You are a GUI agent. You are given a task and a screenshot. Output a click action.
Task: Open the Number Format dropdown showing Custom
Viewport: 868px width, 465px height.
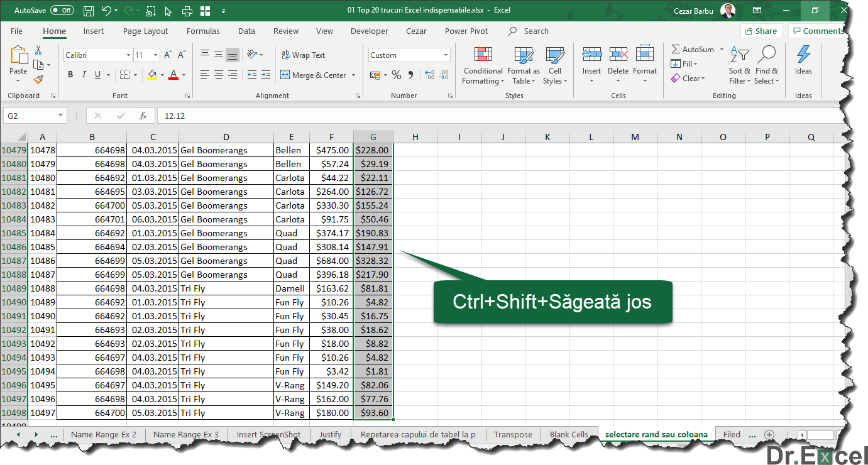[409, 55]
